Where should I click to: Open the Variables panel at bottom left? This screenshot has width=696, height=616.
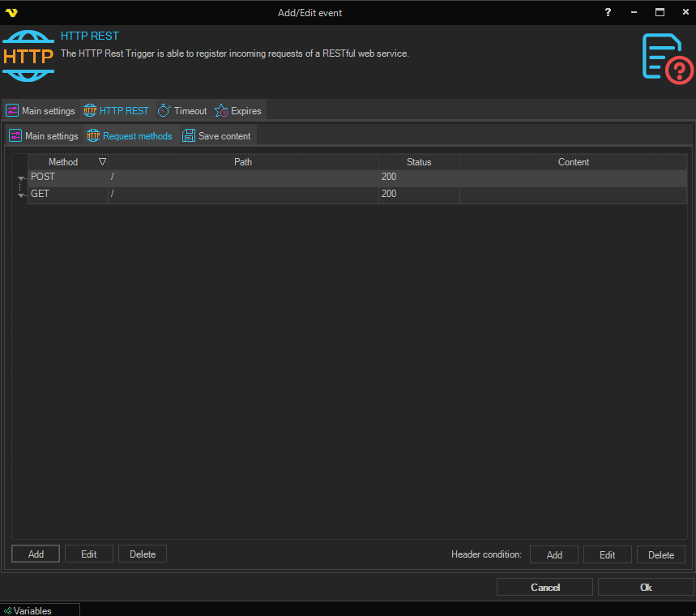point(32,610)
